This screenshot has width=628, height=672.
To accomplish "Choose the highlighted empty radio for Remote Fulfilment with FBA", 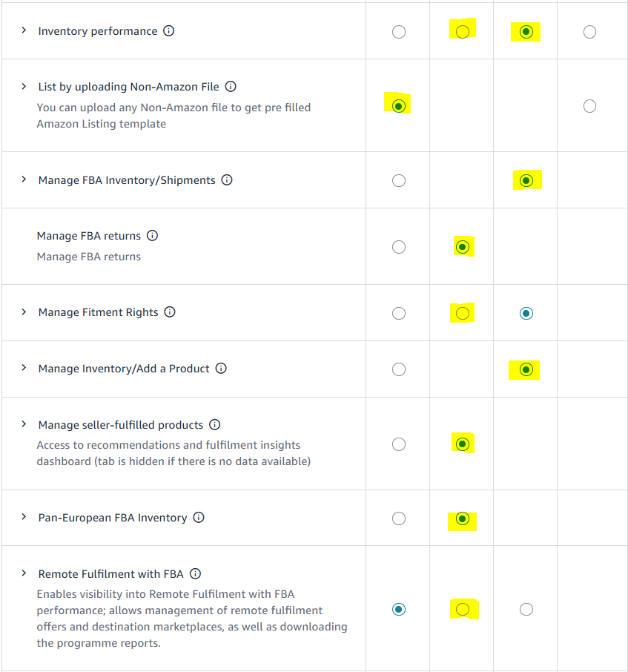I will (463, 610).
